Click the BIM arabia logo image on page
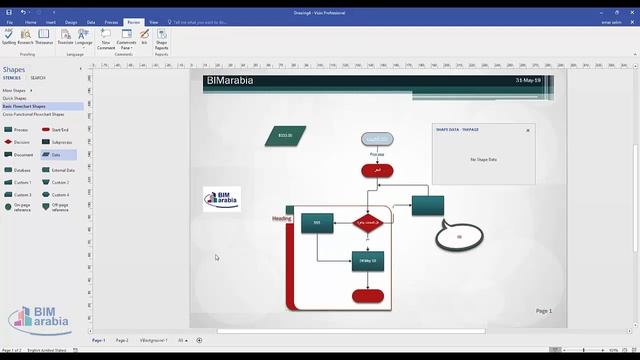The image size is (640, 360). point(222,199)
